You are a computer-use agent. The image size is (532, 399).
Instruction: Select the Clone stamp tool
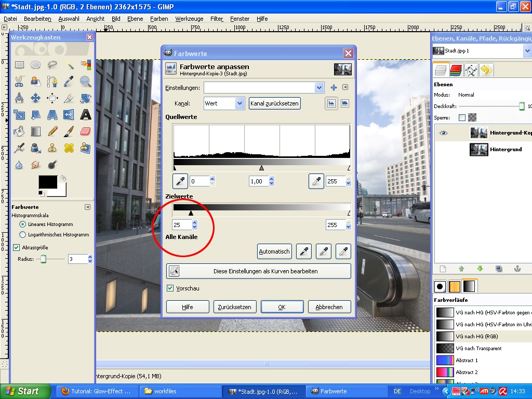[52, 148]
